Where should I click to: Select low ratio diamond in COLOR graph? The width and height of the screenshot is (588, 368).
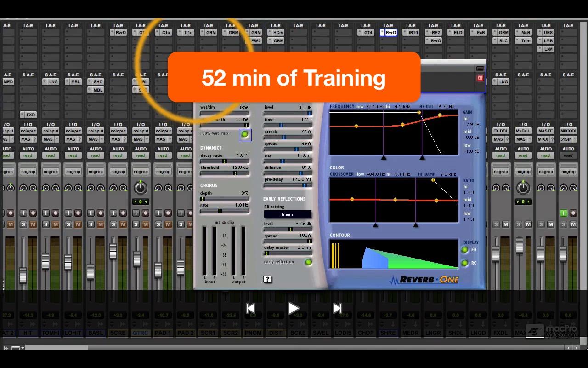click(352, 199)
